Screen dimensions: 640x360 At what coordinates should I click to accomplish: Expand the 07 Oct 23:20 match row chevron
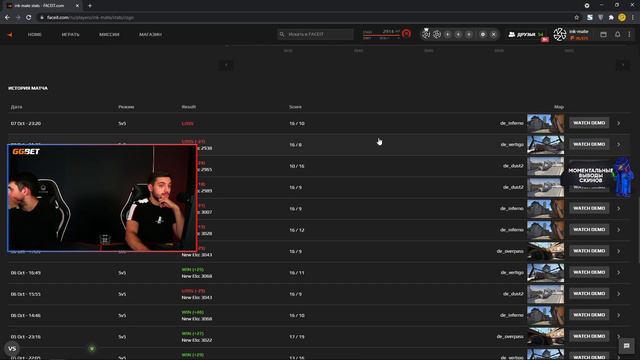coord(619,123)
